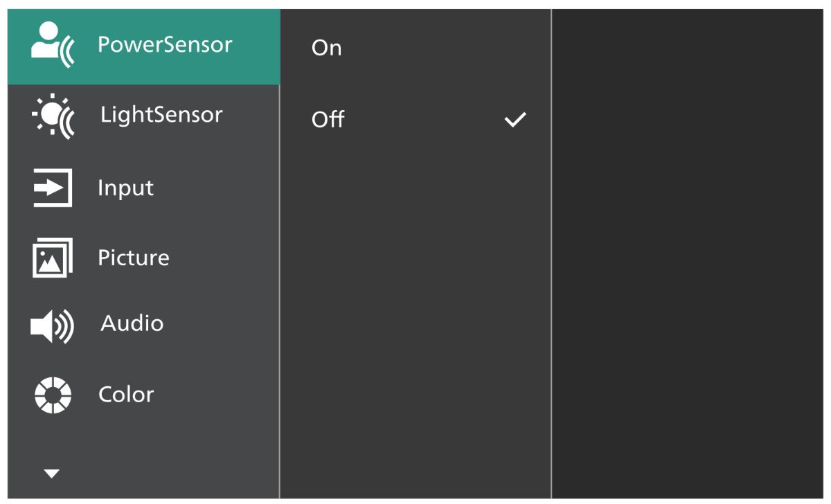Click the Audio speaker icon
Image resolution: width=831 pixels, height=504 pixels.
53,325
